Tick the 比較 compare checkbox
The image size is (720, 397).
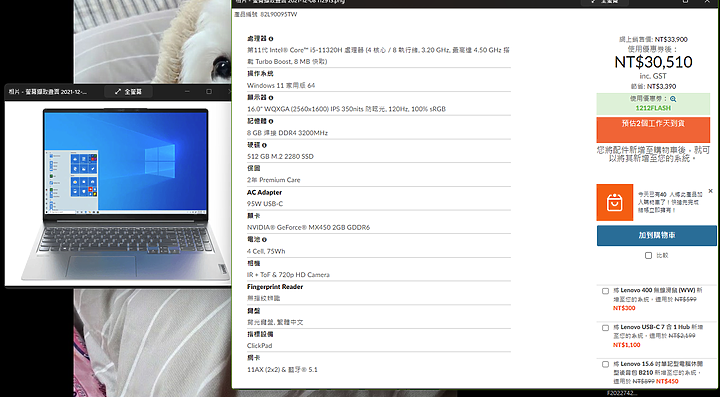(x=648, y=256)
